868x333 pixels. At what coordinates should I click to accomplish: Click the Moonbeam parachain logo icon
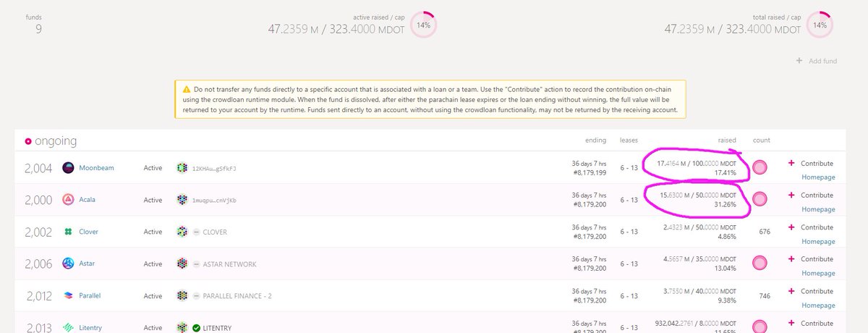[69, 168]
